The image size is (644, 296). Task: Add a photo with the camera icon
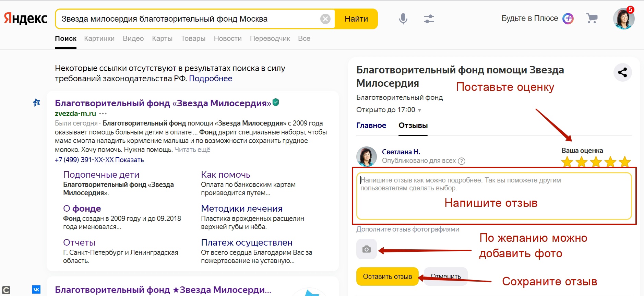pyautogui.click(x=367, y=249)
